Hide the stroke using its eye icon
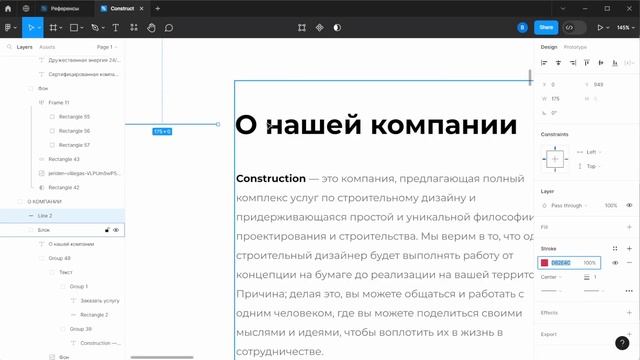This screenshot has width=640, height=360. (615, 263)
